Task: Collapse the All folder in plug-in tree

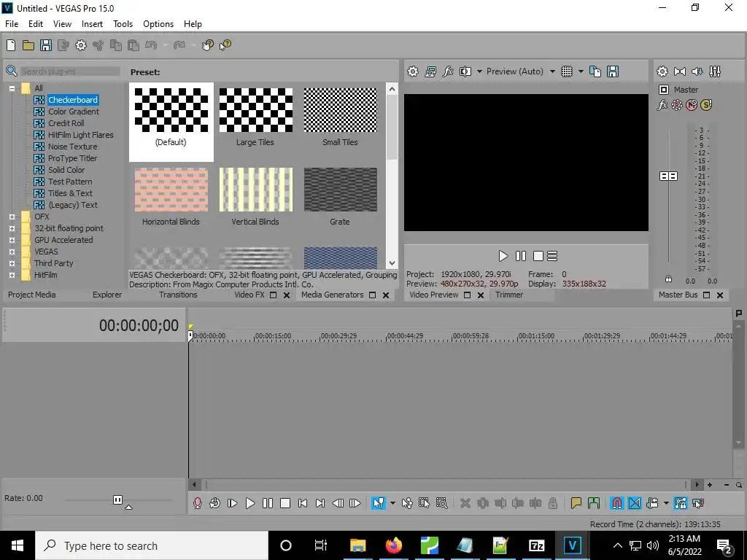Action: tap(12, 88)
